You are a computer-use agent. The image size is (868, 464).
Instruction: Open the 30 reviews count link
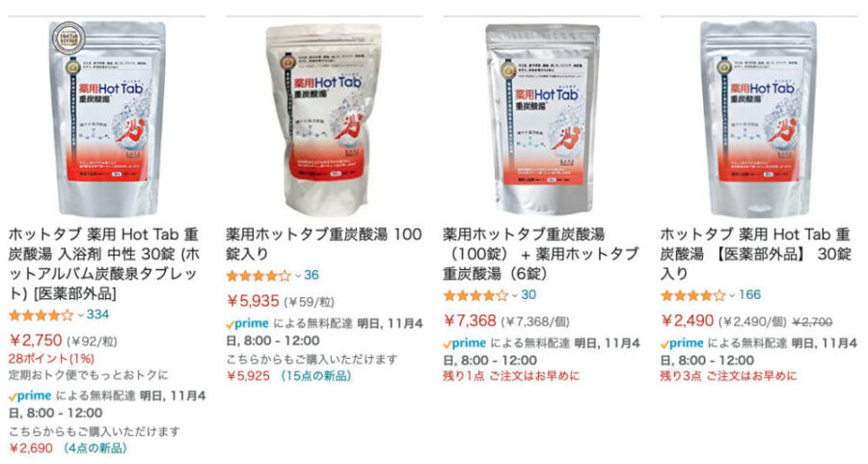click(x=529, y=295)
